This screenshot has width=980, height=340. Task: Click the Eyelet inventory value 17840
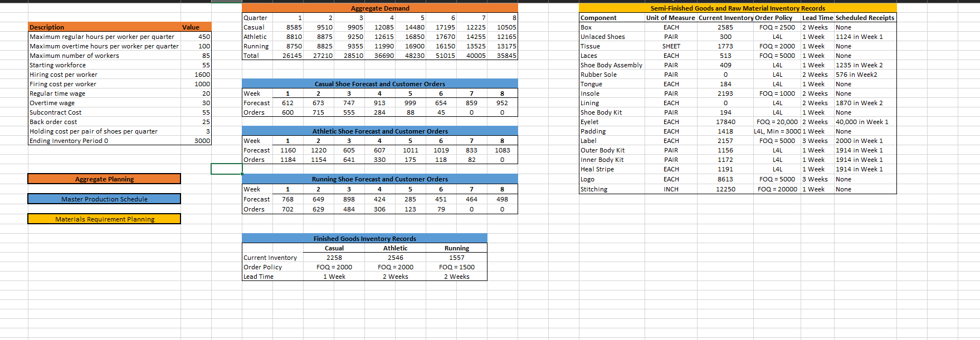[725, 122]
